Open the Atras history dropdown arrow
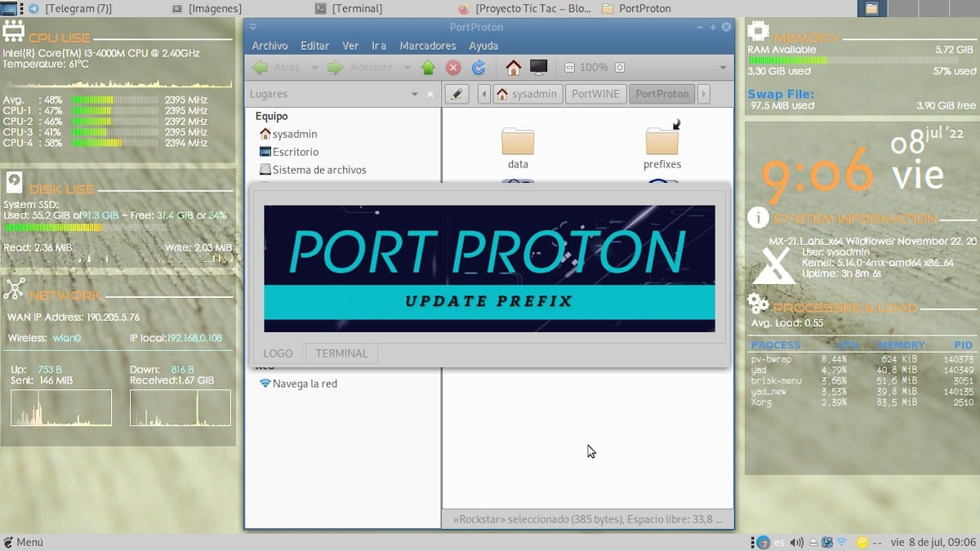The height and width of the screenshot is (551, 980). point(314,68)
